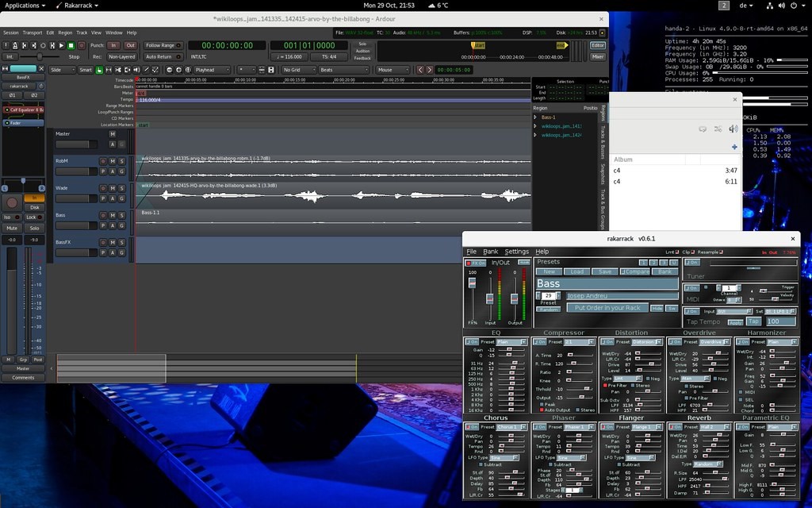Select the Audition speaker tool
Image resolution: width=812 pixels, height=508 pixels.
click(136, 70)
